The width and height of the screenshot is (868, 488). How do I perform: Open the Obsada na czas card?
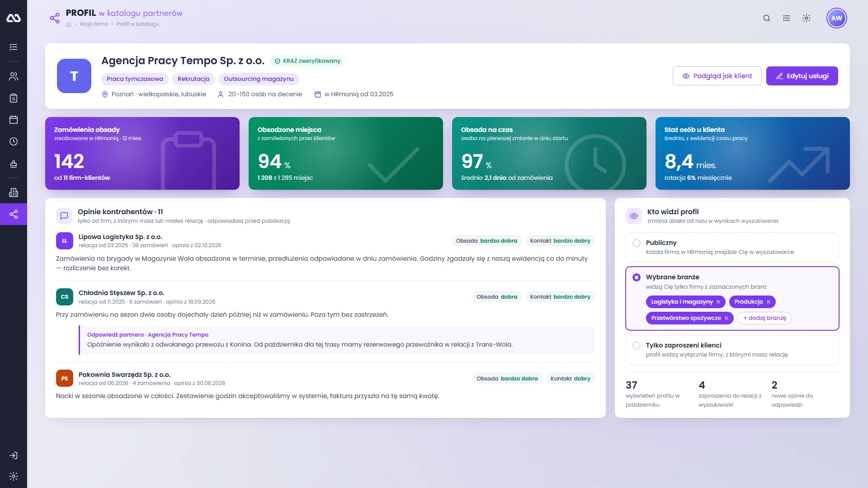(549, 153)
